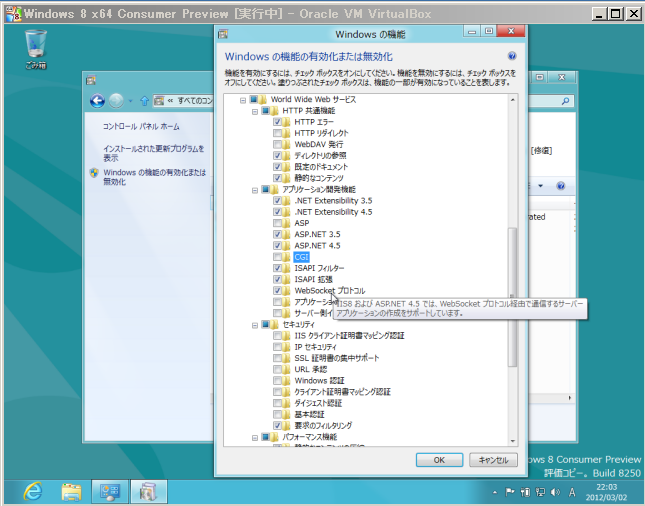Open File Explorer from the taskbar

point(71,491)
